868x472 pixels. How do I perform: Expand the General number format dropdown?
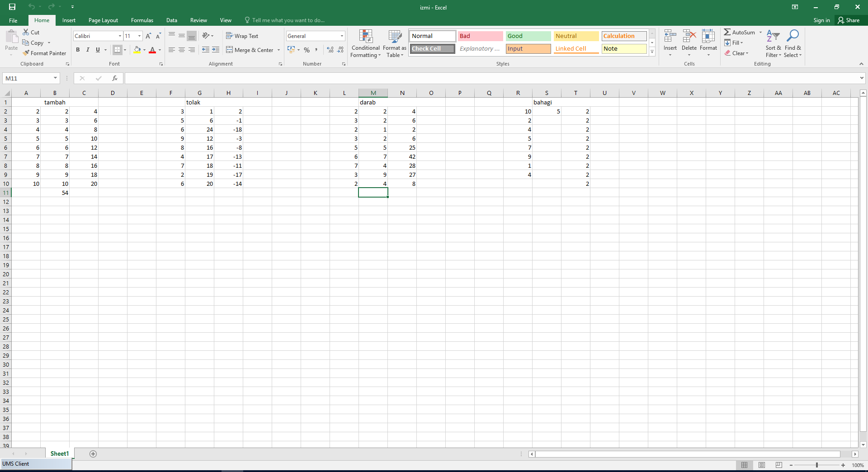point(342,36)
